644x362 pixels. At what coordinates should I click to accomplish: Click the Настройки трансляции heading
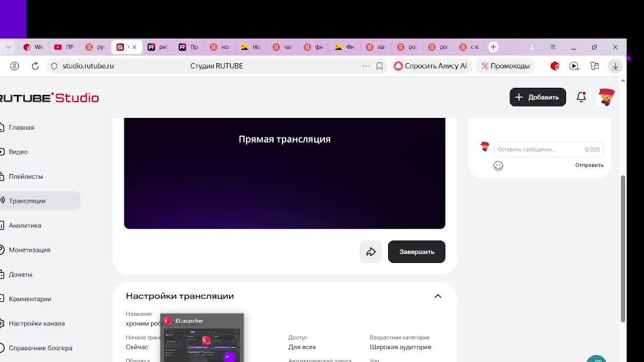point(180,296)
